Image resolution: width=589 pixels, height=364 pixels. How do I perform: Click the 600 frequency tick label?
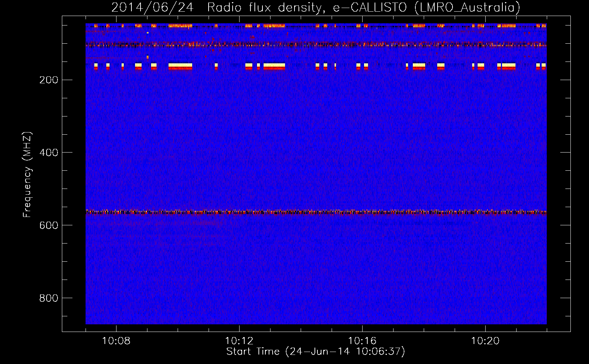click(x=49, y=226)
